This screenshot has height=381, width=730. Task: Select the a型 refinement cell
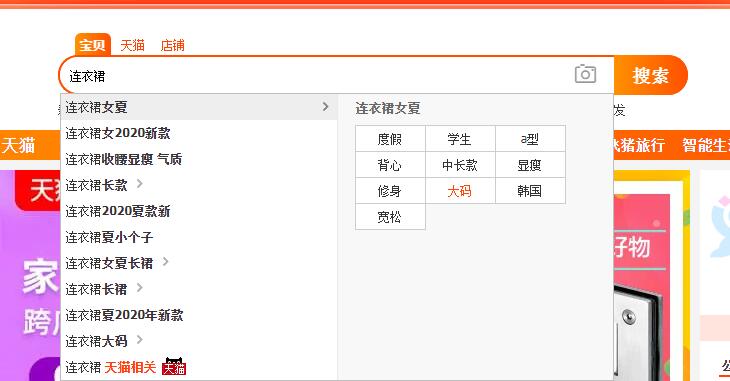530,139
